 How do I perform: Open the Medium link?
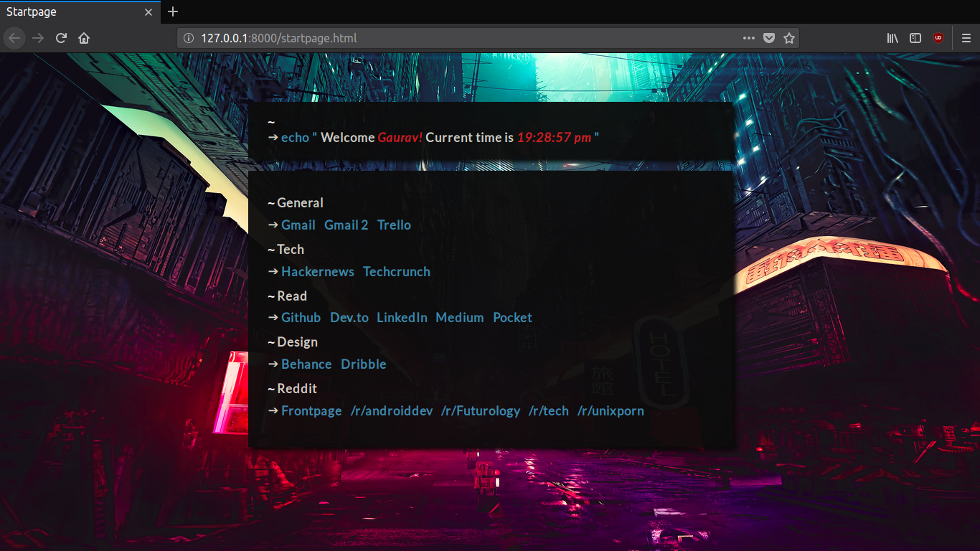[460, 318]
